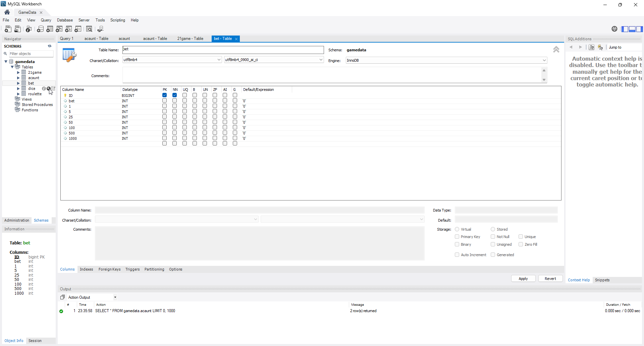
Task: Check the Auto Increment checkbox
Action: pos(457,255)
